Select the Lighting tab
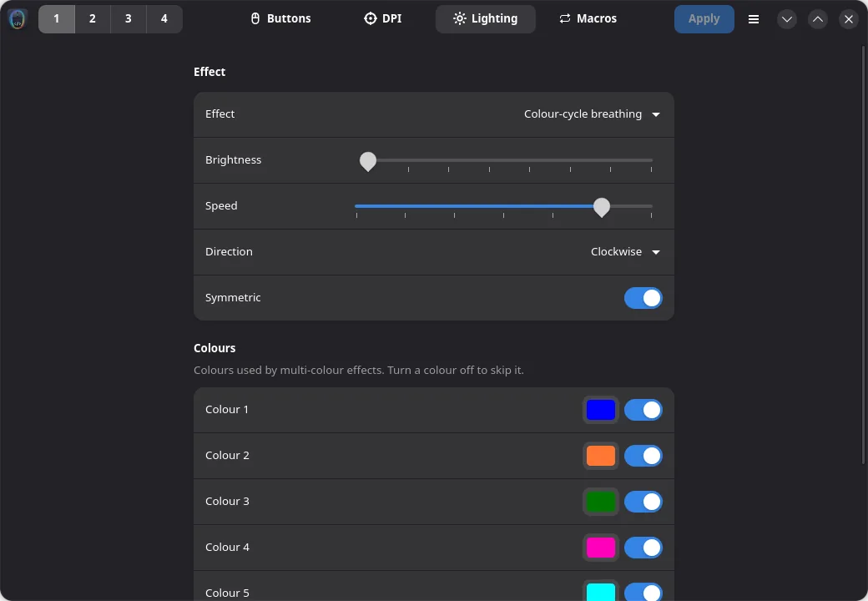Screen dimensions: 868x601 point(486,19)
